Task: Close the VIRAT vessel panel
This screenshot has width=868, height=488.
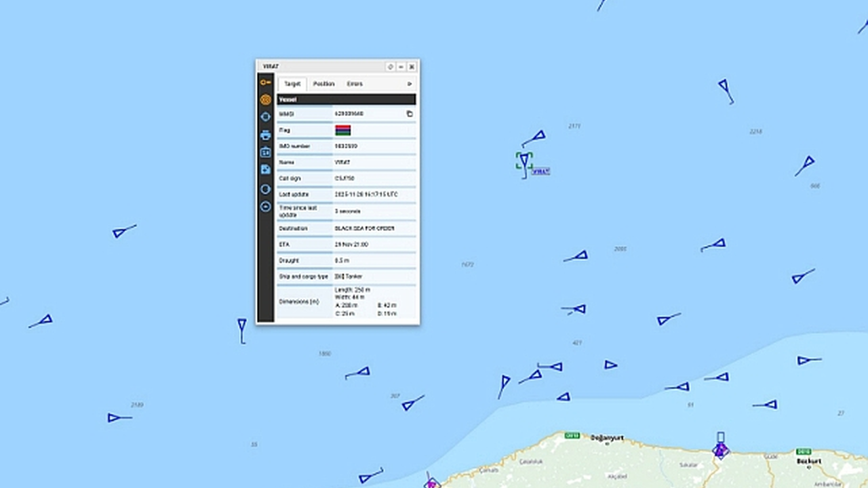Action: pos(411,66)
